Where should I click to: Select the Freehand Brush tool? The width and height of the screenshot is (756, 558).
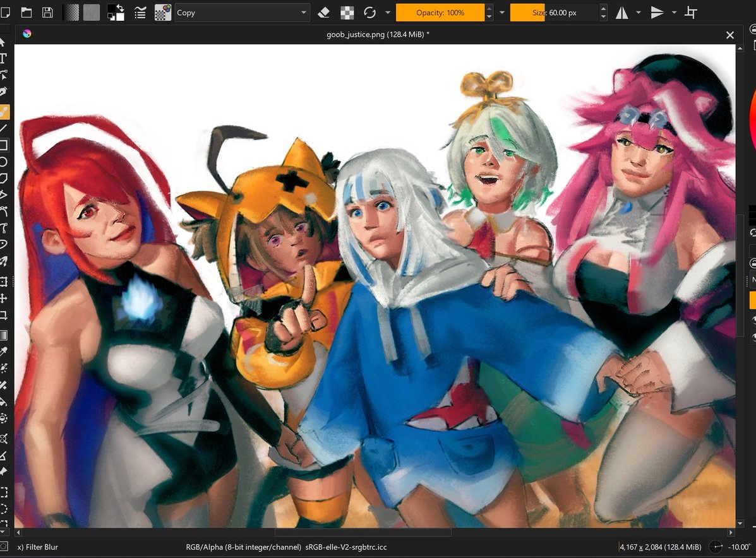click(4, 112)
